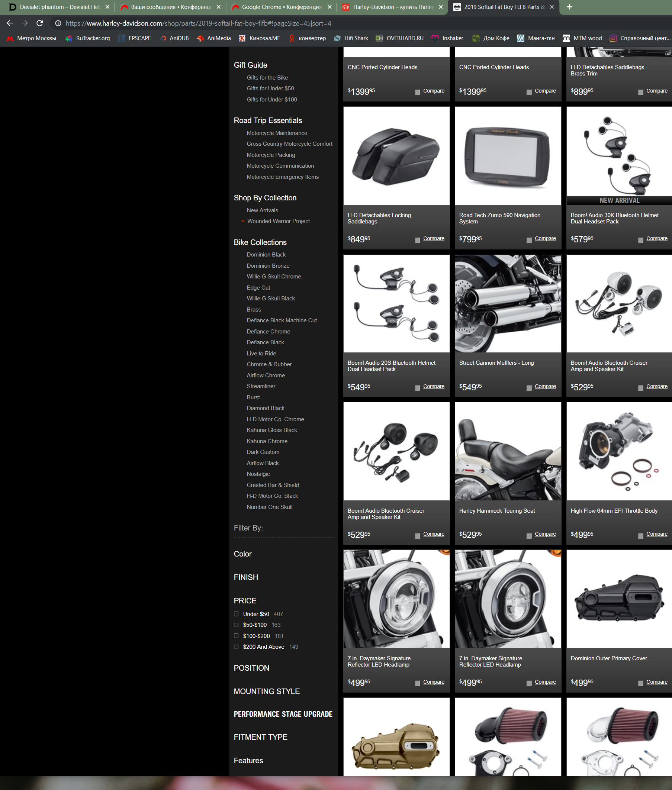Expand the MOUNTING STYLE filter section
Image resolution: width=672 pixels, height=790 pixels.
(267, 691)
